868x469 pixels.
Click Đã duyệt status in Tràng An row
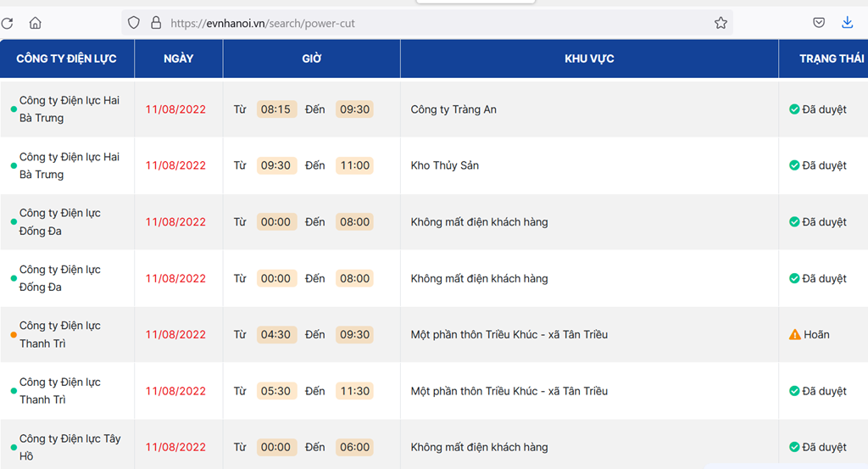click(824, 109)
